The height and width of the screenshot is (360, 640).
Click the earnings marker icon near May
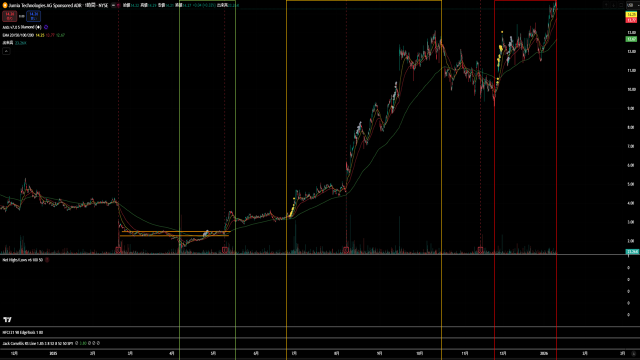point(225,250)
